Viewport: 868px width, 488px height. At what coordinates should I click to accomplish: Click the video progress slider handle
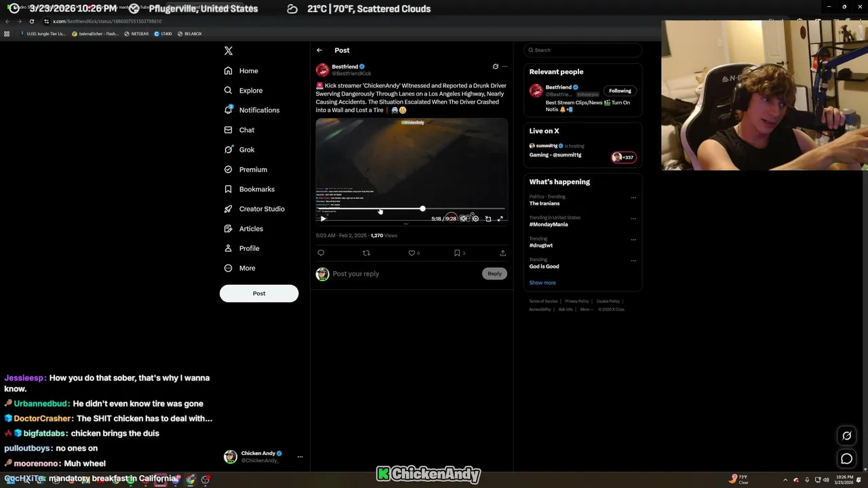coord(422,209)
